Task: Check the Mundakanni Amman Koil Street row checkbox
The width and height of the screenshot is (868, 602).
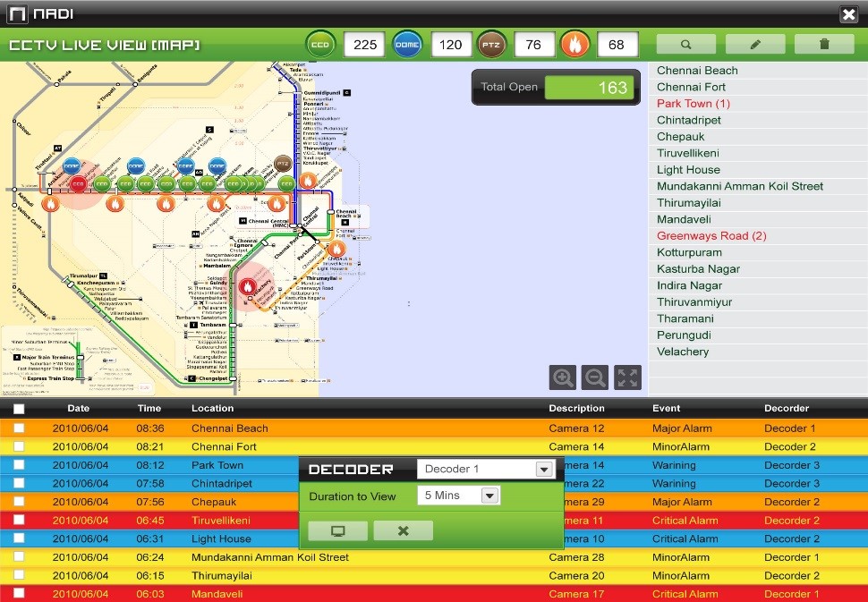Action: pyautogui.click(x=19, y=556)
